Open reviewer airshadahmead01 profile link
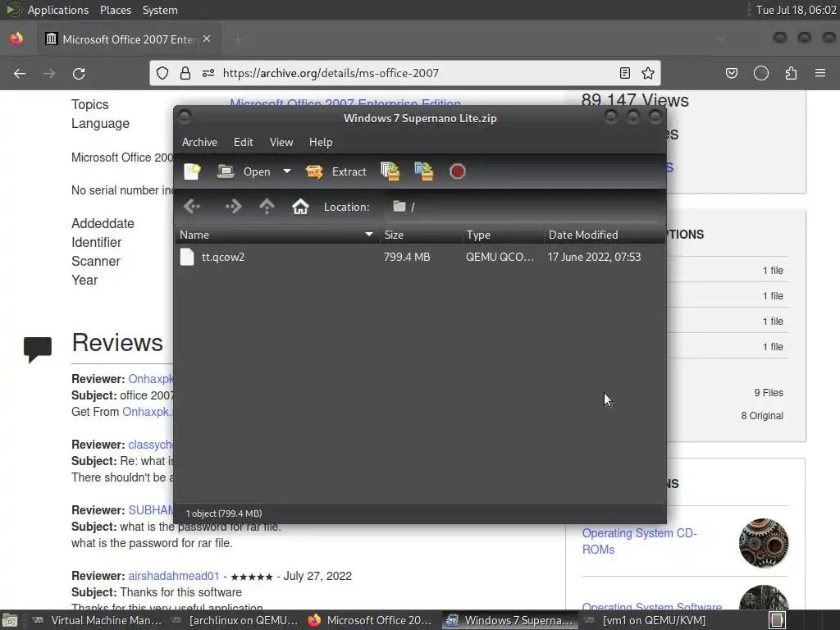The width and height of the screenshot is (840, 630). tap(174, 576)
